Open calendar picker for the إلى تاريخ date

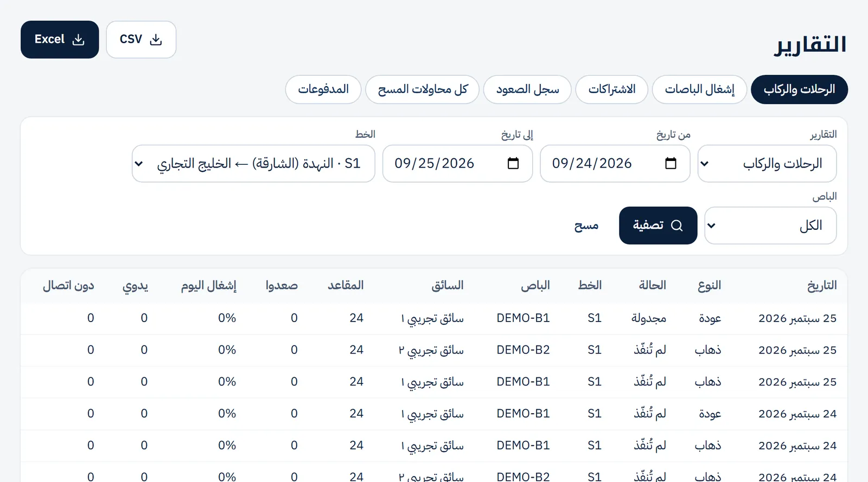pos(513,163)
